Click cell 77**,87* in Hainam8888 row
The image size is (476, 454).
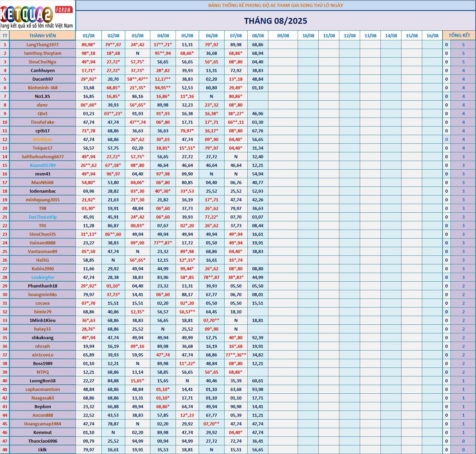[163, 243]
